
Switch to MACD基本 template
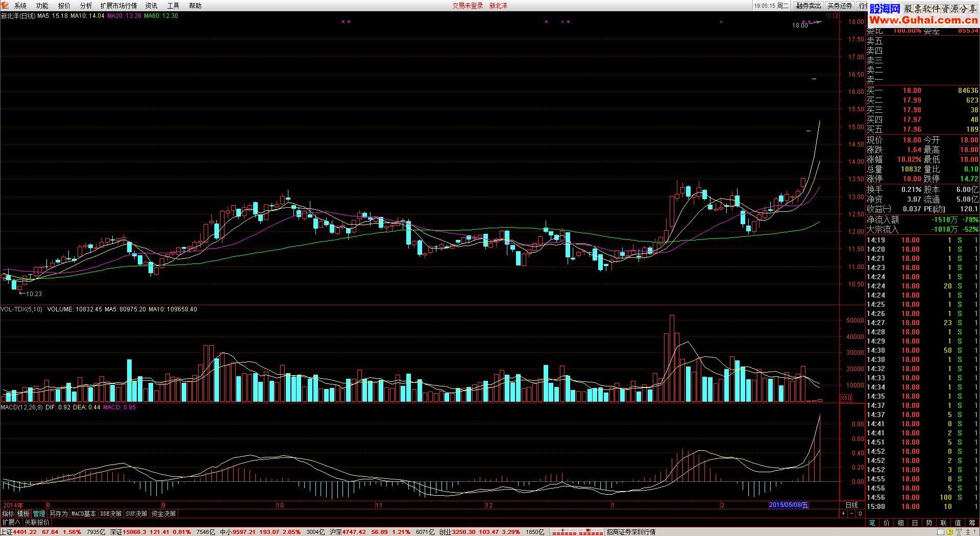(x=84, y=514)
